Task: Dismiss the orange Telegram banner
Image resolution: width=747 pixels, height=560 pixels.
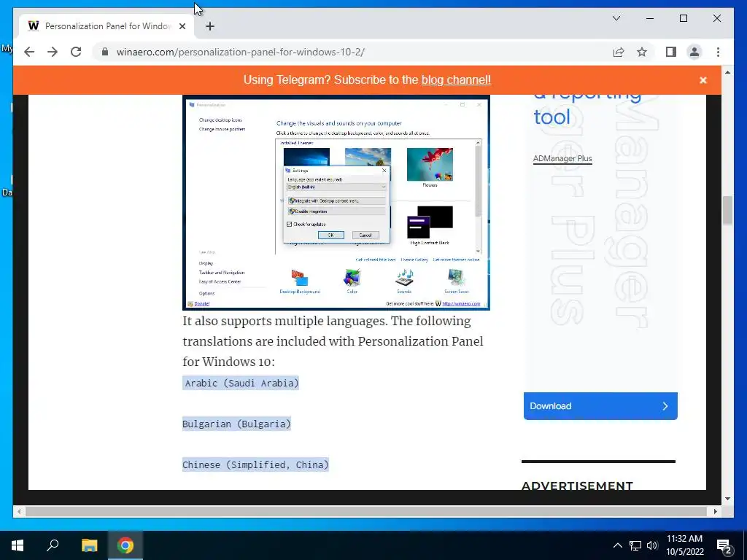Action: point(703,80)
